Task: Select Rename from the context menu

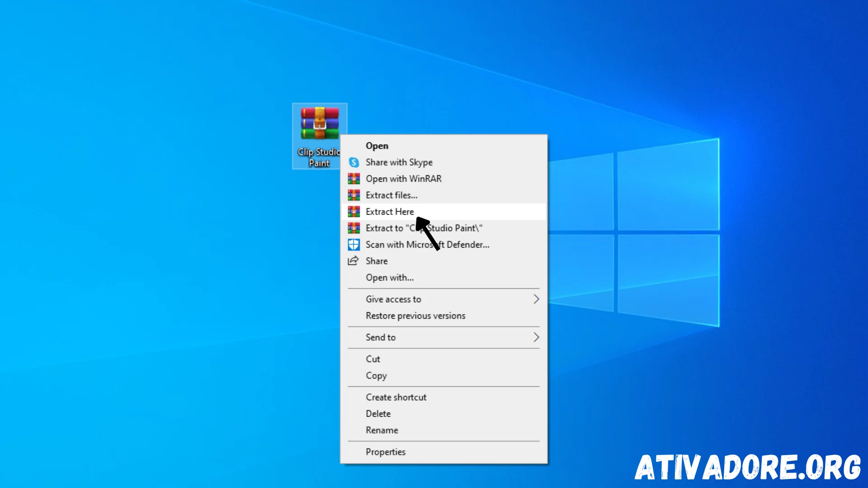Action: pyautogui.click(x=382, y=430)
